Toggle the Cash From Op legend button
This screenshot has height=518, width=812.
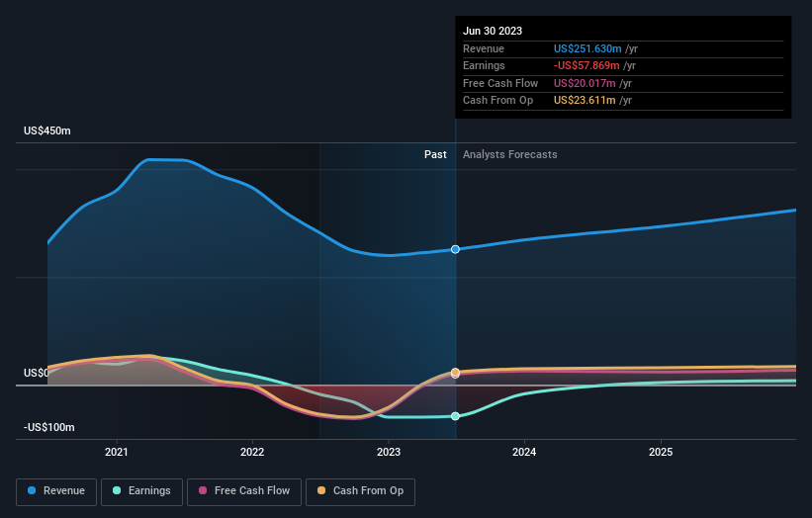[360, 491]
